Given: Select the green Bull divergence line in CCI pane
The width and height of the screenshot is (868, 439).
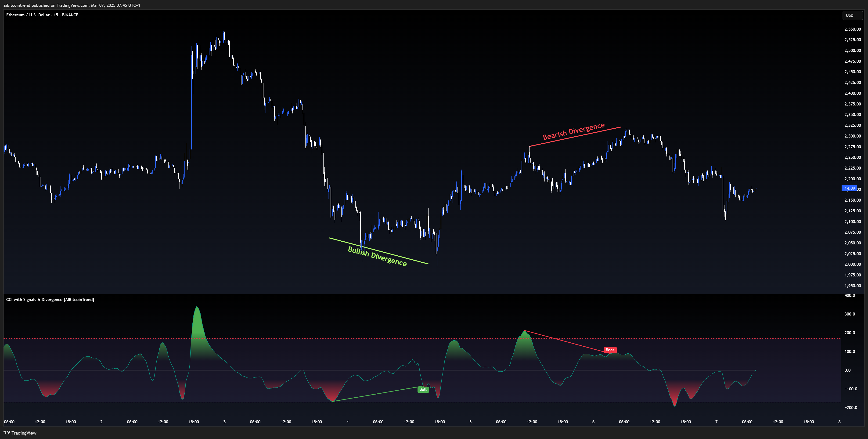Looking at the screenshot, I should pos(377,394).
